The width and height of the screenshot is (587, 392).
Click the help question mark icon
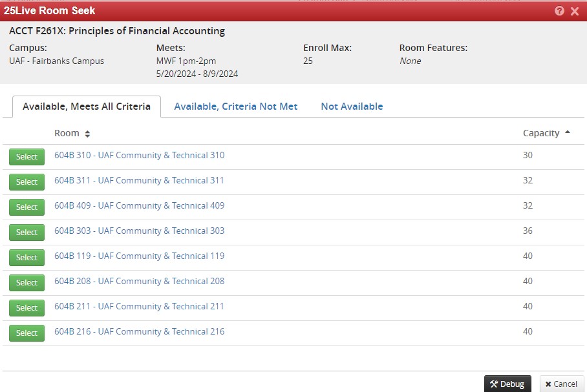pos(559,11)
